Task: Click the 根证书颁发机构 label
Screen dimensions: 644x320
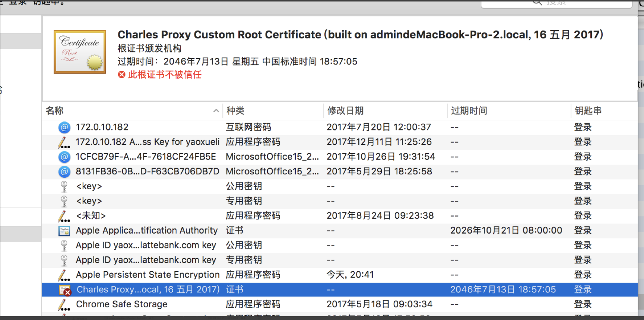Action: click(x=150, y=48)
